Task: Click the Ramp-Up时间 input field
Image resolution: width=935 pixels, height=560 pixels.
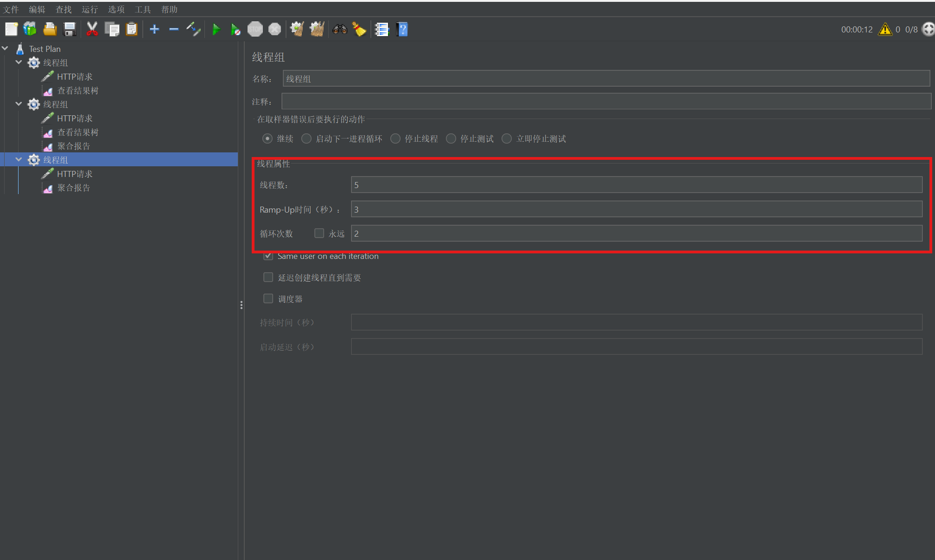Action: tap(636, 209)
